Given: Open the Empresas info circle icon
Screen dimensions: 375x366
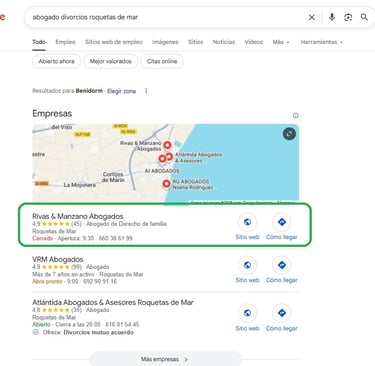Looking at the screenshot, I should click(x=295, y=116).
